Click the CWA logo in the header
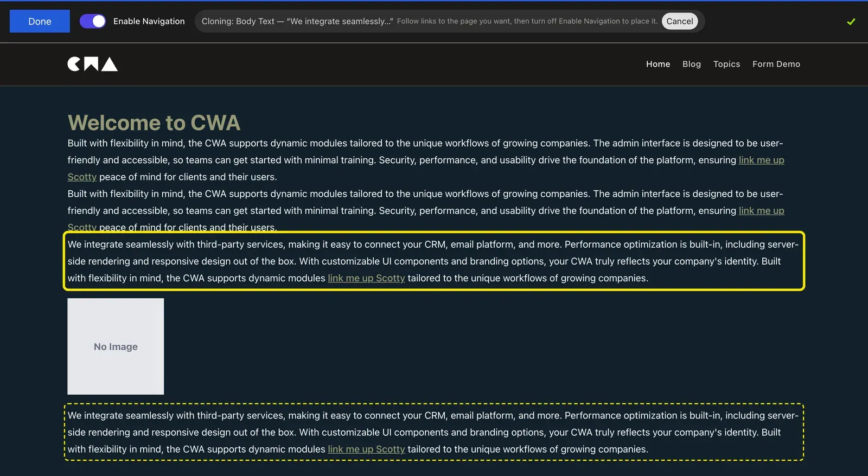 (92, 64)
